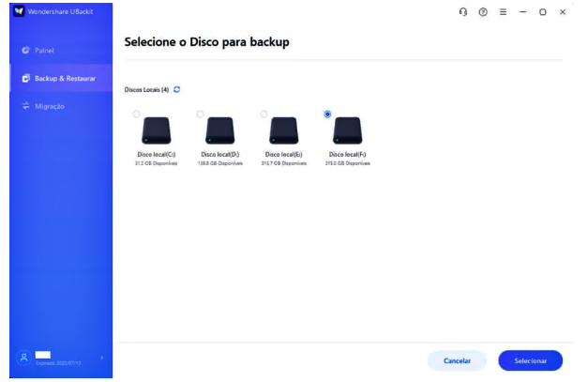Open the Painel sidebar tab
The image size is (588, 382).
[x=45, y=49]
